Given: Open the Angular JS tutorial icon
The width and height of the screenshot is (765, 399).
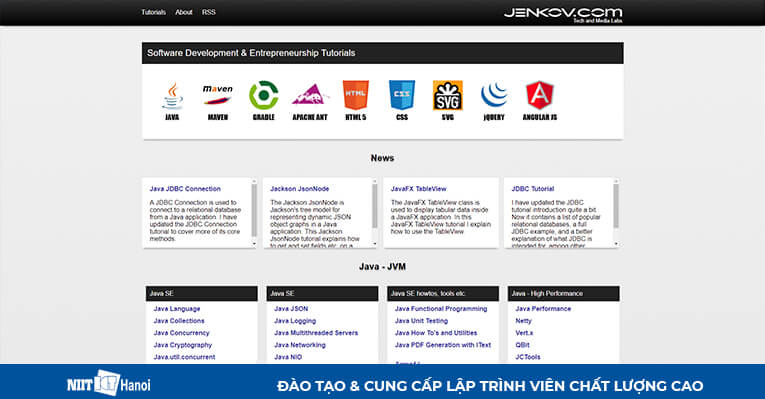Looking at the screenshot, I should click(540, 100).
